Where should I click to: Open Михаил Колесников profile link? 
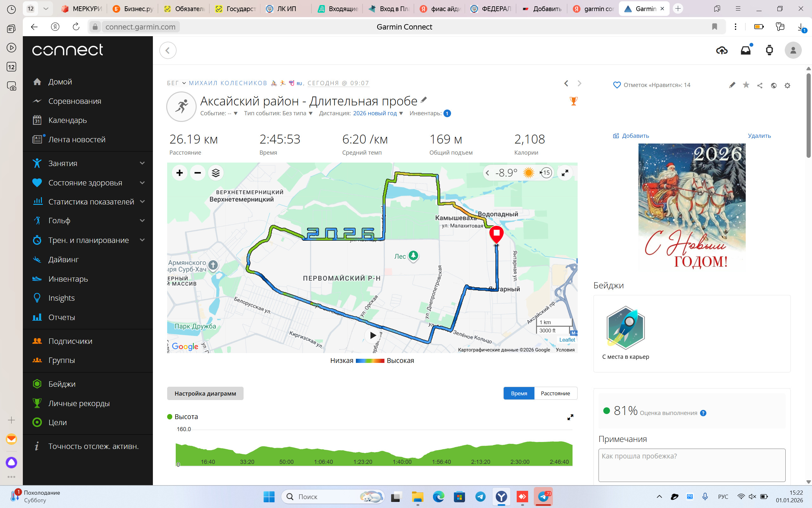pos(228,83)
